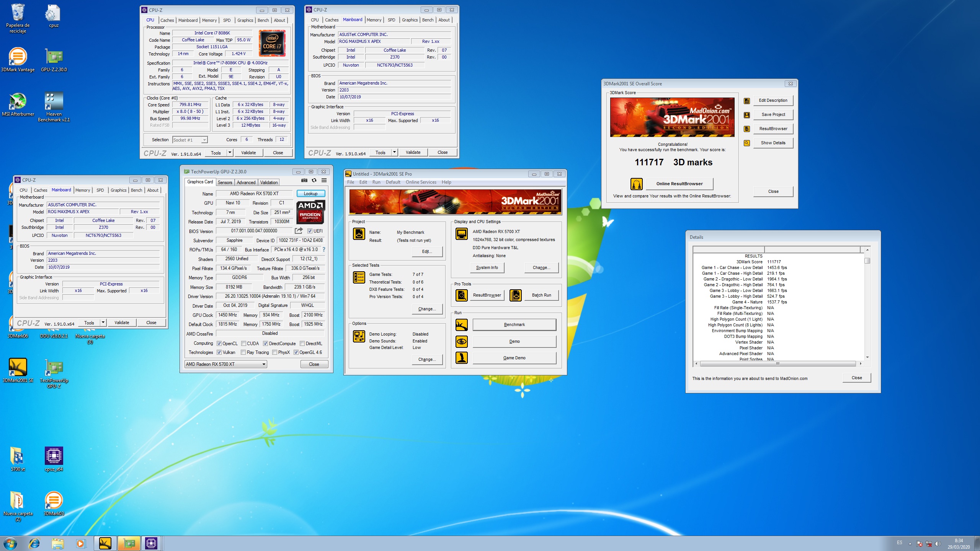Click Bus Interface question mark icon
This screenshot has height=551, width=980.
324,249
